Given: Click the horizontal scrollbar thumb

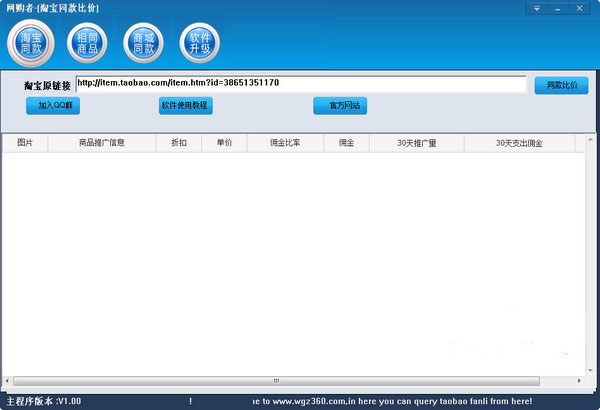Looking at the screenshot, I should (x=276, y=381).
